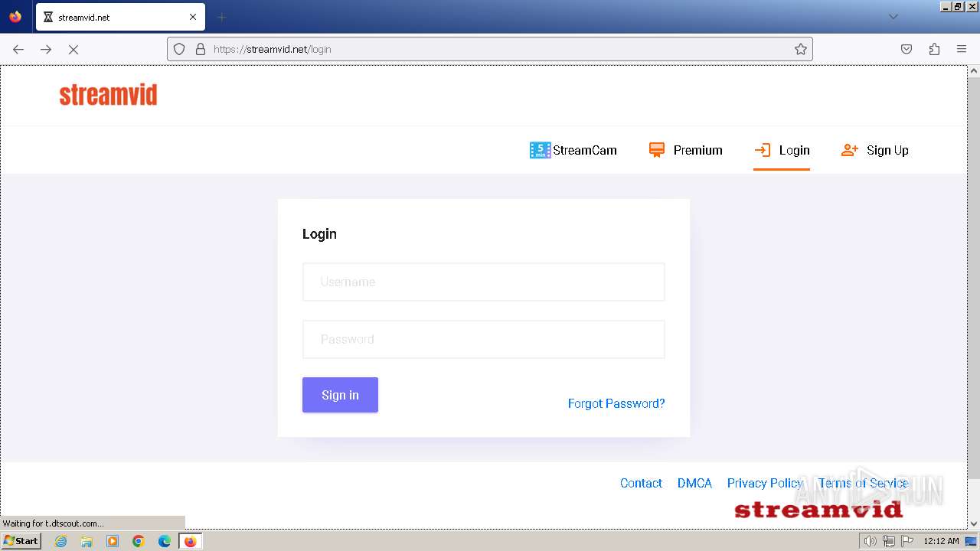Open tracking protection shield icon
This screenshot has height=551, width=980.
coord(179,49)
